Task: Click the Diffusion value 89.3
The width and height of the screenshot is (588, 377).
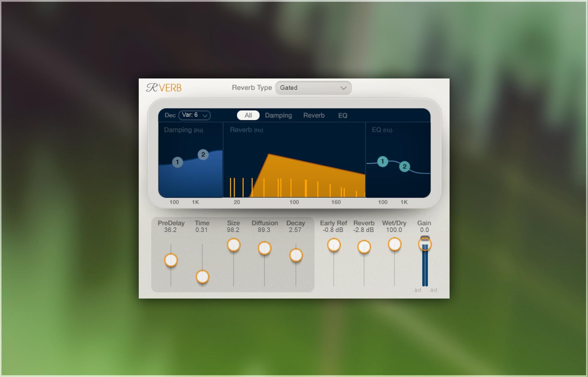Action: point(264,230)
